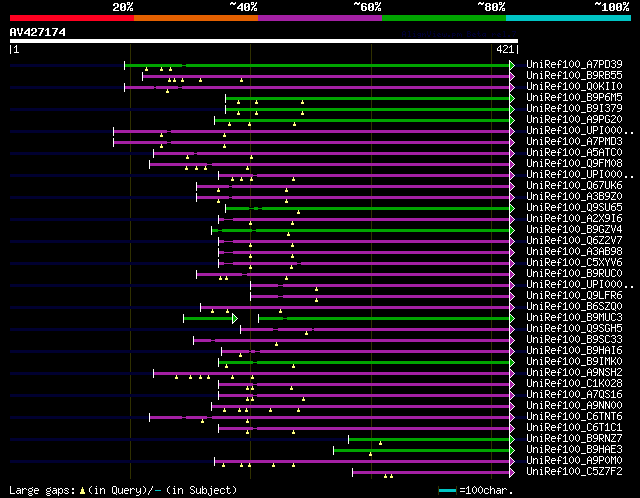The width and height of the screenshot is (640, 498).
Task: Open UniRef100_C5Z7F2 entry
Action: pyautogui.click(x=574, y=472)
